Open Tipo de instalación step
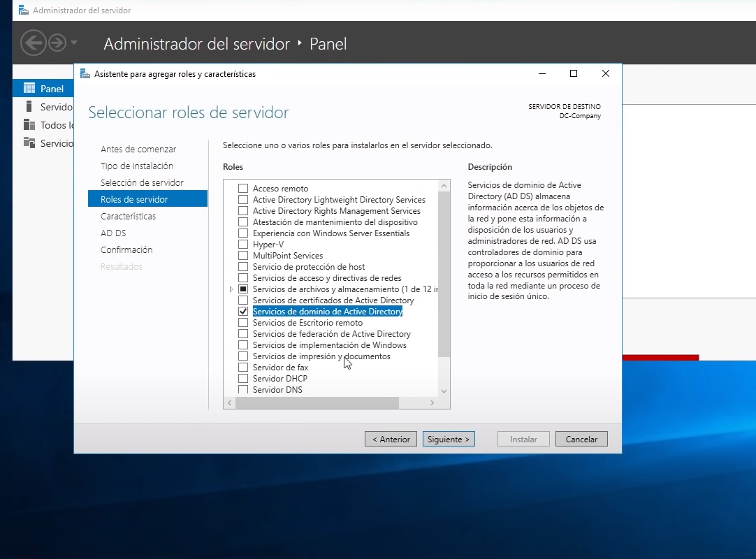Screen dimensions: 756x559 (137, 166)
